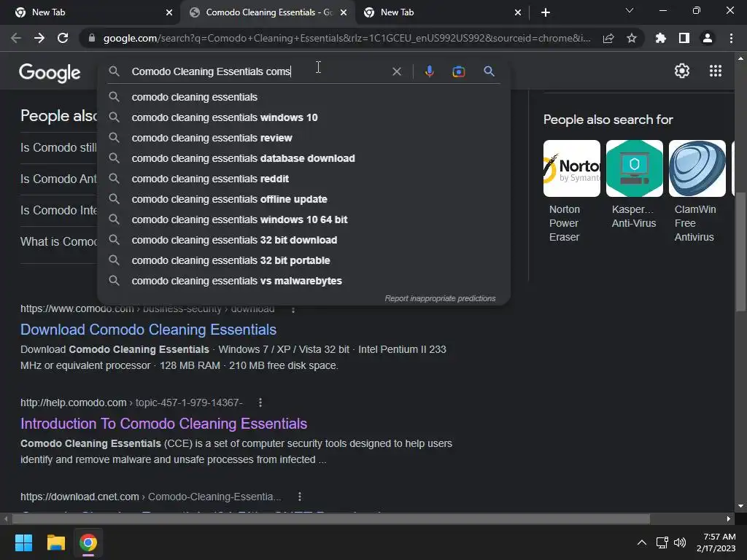Click the Chrome taskbar icon
The width and height of the screenshot is (747, 560).
click(88, 542)
